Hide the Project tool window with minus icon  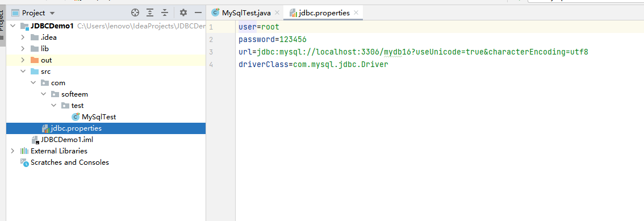click(x=198, y=12)
